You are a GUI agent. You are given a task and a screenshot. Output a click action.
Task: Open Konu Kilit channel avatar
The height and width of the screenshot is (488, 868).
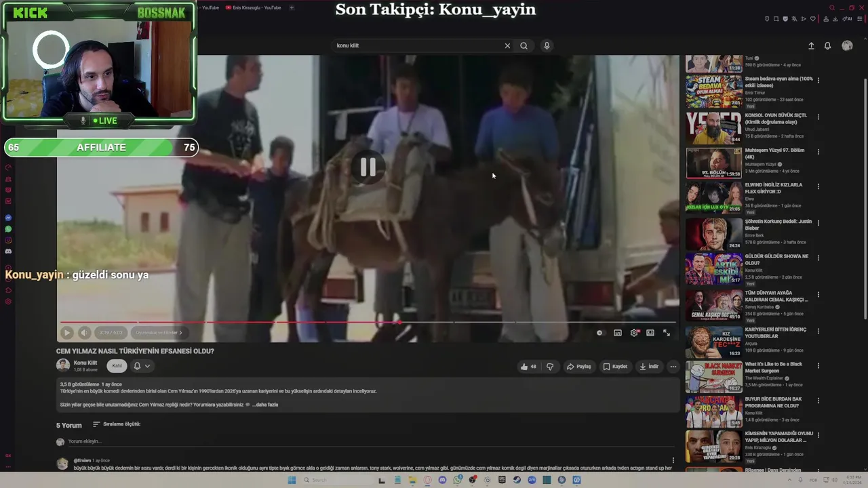(63, 366)
